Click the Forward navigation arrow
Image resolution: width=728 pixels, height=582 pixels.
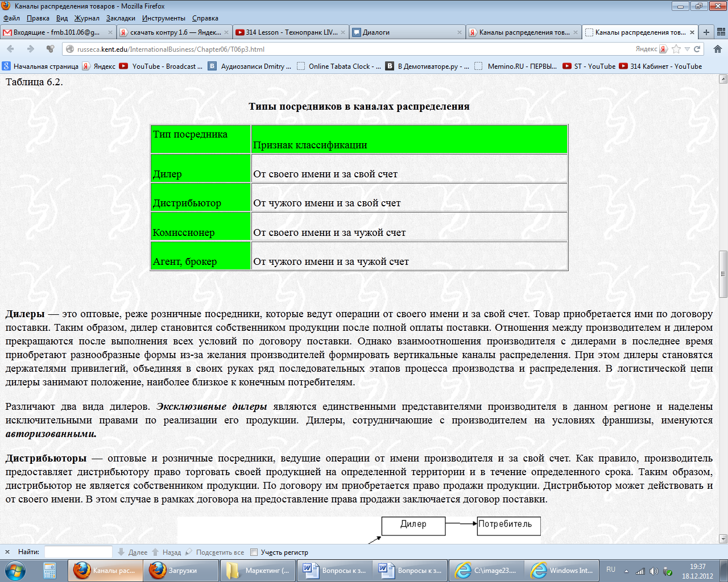click(31, 49)
